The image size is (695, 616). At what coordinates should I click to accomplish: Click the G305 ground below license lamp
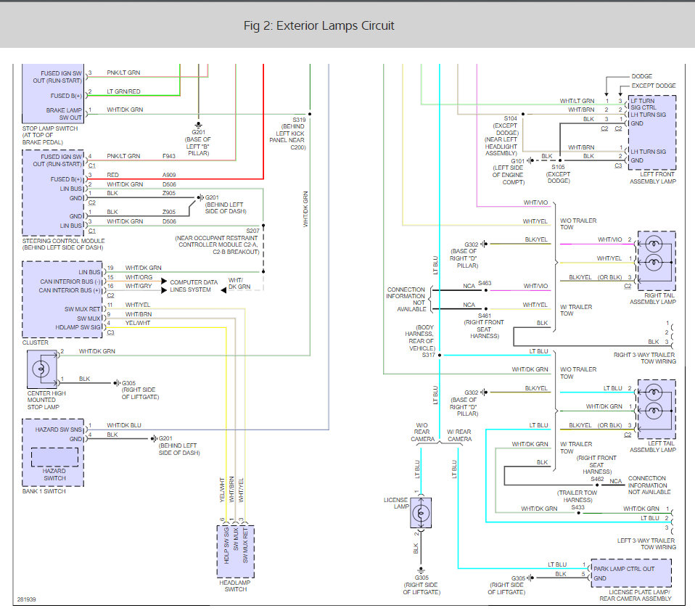pyautogui.click(x=421, y=570)
